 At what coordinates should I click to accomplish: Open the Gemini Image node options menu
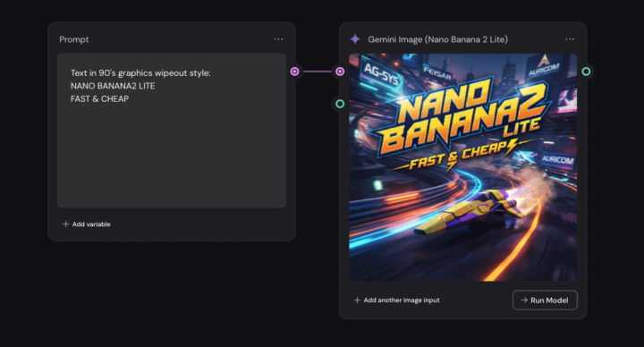(x=570, y=39)
